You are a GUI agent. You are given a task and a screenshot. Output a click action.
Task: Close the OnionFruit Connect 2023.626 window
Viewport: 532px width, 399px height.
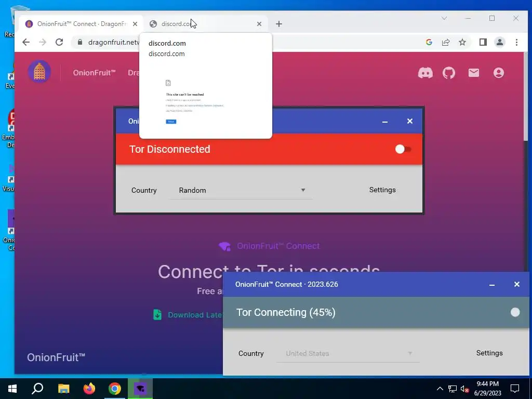click(516, 284)
